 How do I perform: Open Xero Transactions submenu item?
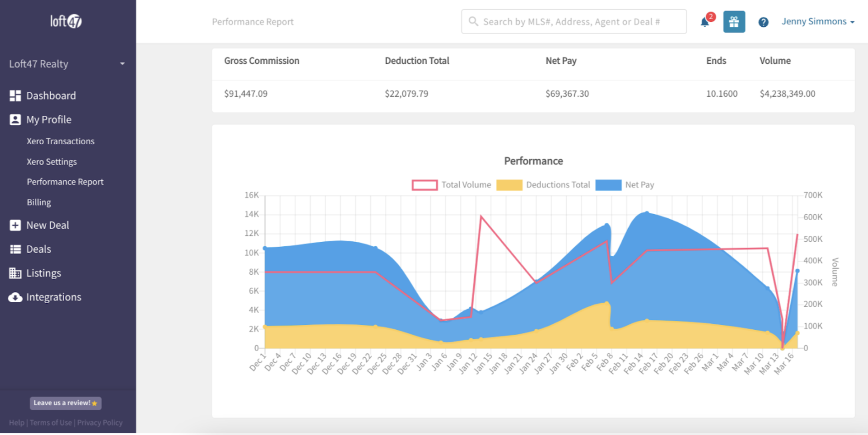pyautogui.click(x=61, y=141)
